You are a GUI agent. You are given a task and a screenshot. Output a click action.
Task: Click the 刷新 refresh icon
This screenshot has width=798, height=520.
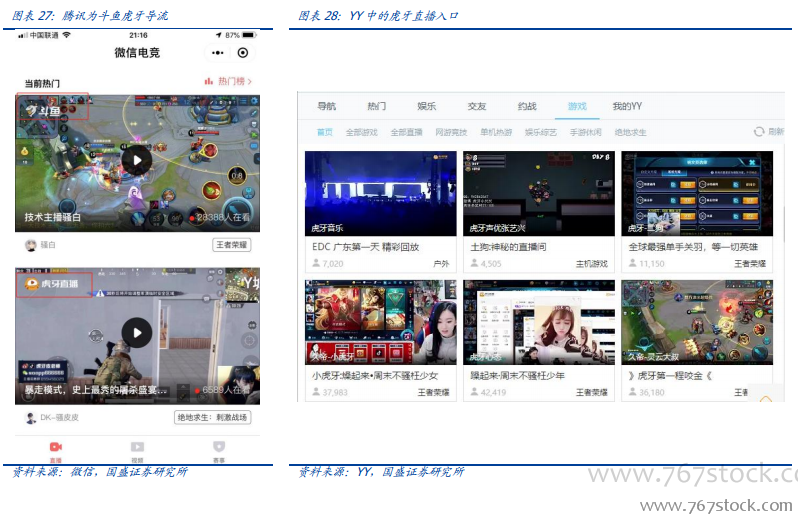[759, 132]
